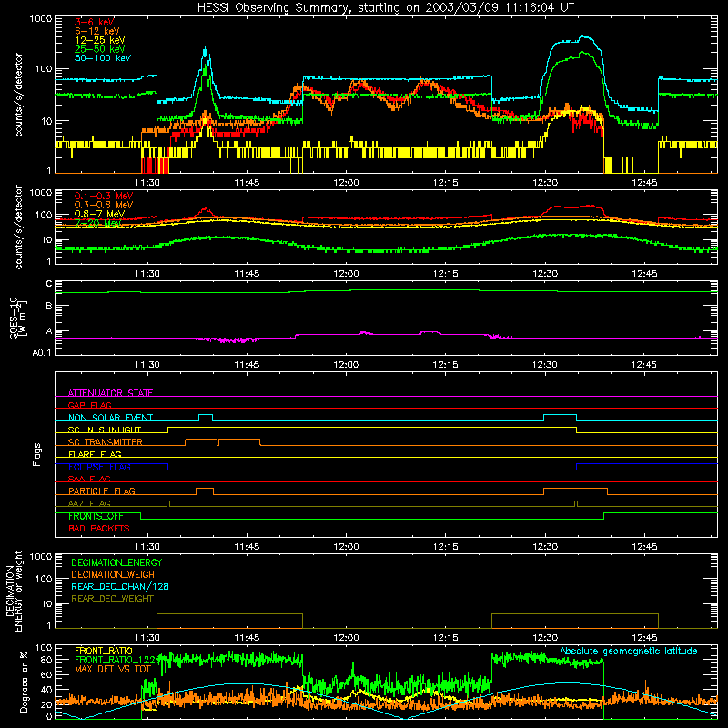
Task: Click the NON_SOLAR_EVENT flag label
Action: (110, 418)
